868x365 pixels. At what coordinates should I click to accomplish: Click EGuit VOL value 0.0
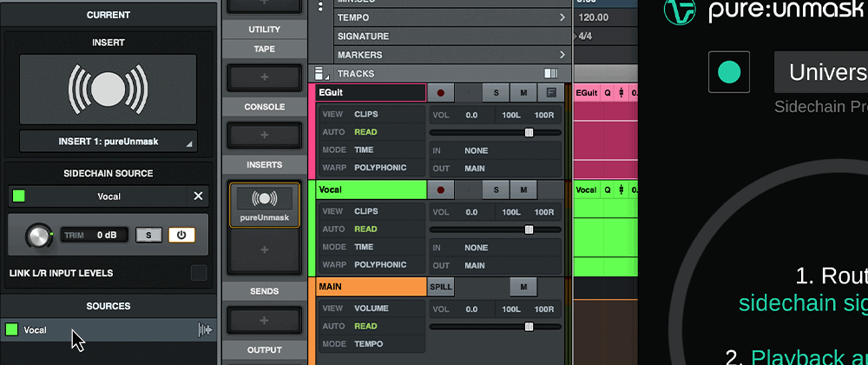point(471,116)
